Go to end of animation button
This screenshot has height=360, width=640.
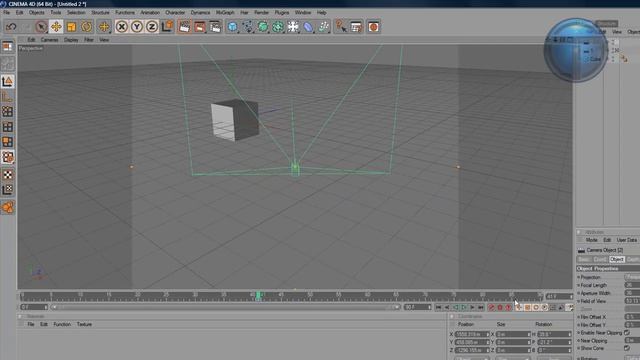coord(481,307)
